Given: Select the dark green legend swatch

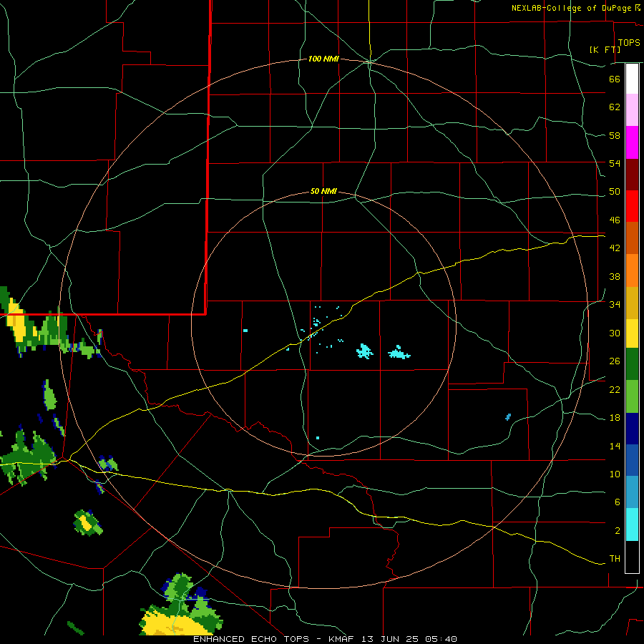Looking at the screenshot, I should [x=632, y=364].
